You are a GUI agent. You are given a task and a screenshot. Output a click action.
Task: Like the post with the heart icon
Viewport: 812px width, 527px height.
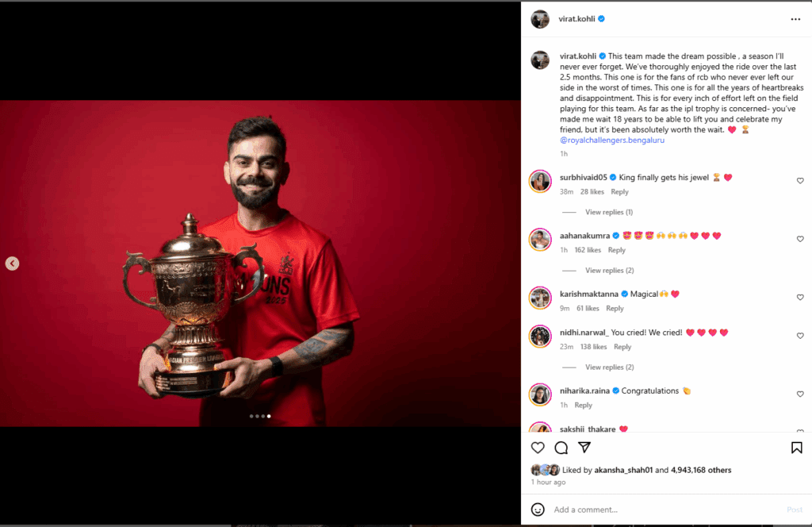(538, 448)
